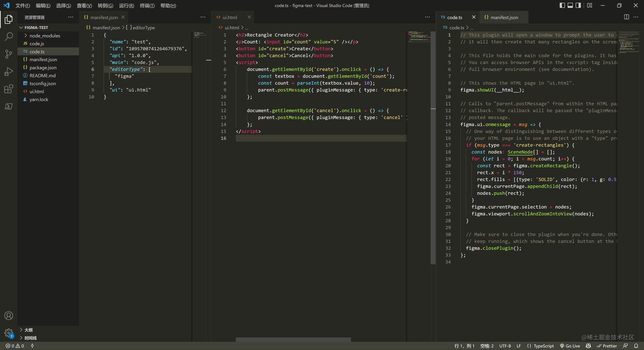Screen dimensions: 644x350
Task: Open Explorer views and more actions menu
Action: (71, 17)
